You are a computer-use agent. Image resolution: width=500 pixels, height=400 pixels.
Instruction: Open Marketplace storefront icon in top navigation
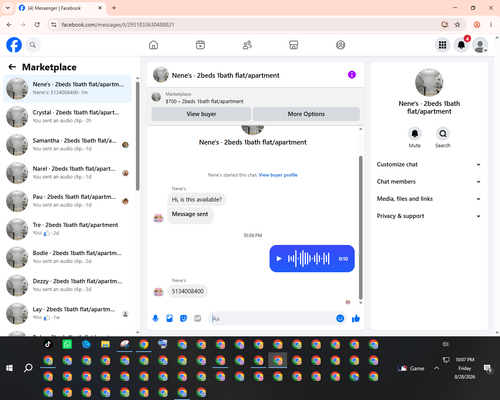[294, 45]
